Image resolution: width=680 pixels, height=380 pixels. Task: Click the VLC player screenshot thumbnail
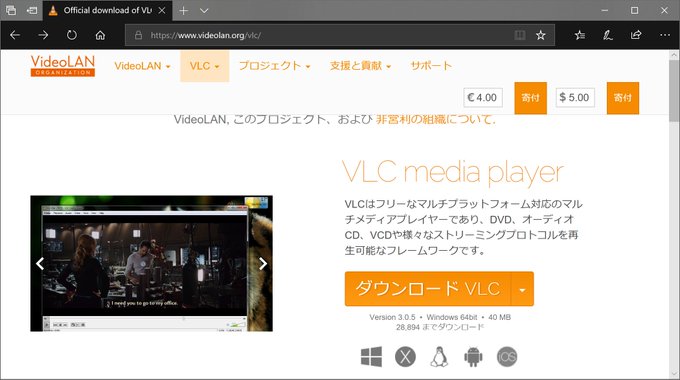[151, 263]
